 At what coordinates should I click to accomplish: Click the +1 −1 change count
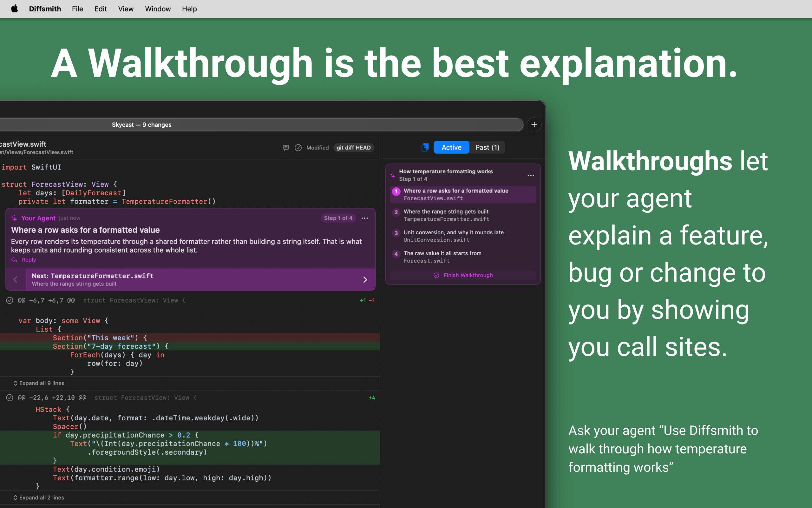click(367, 300)
